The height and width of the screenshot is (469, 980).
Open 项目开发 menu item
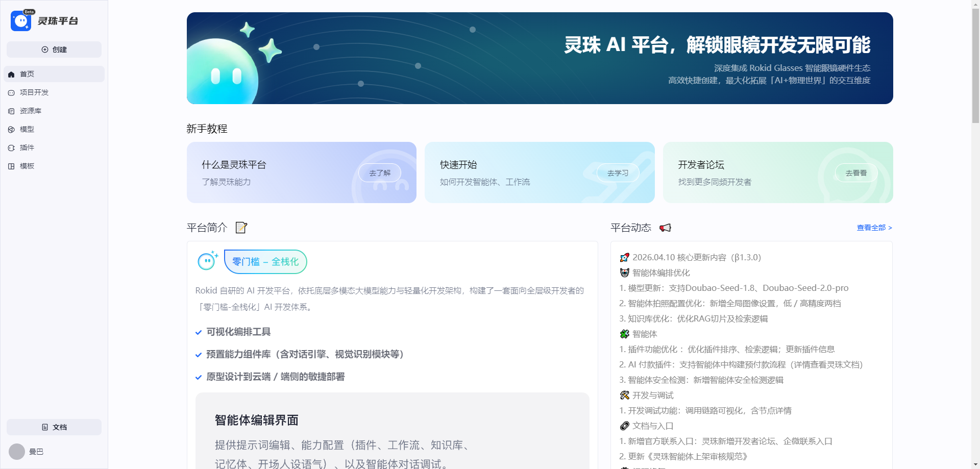tap(54, 92)
